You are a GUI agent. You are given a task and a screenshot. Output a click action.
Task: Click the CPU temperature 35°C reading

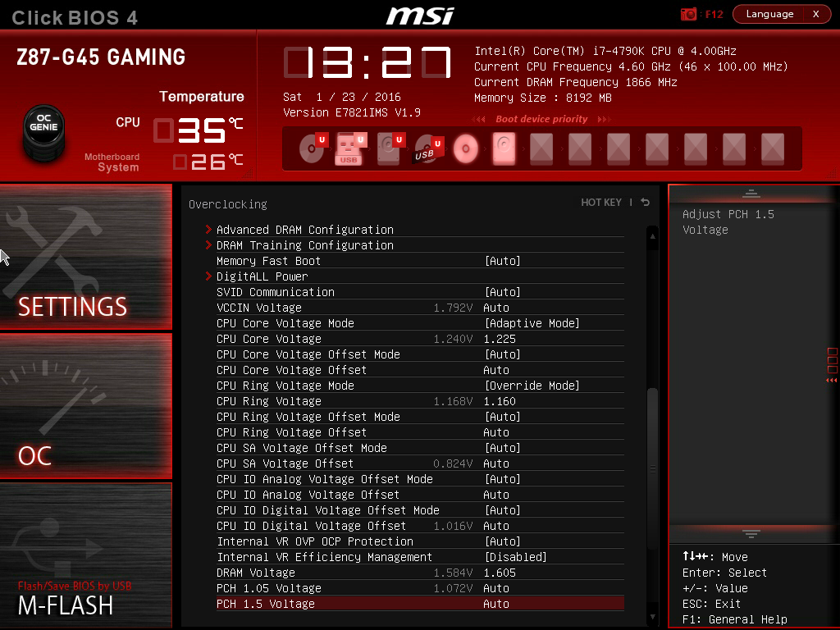[x=199, y=130]
